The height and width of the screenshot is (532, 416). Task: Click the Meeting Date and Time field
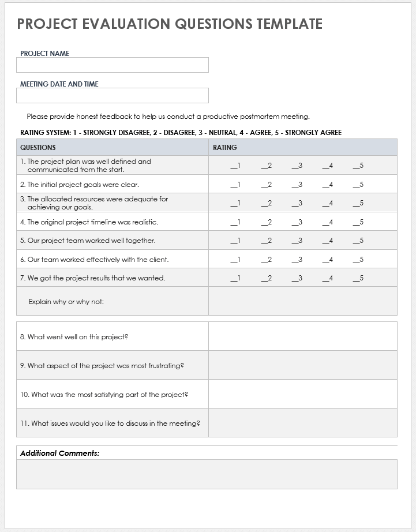click(113, 96)
